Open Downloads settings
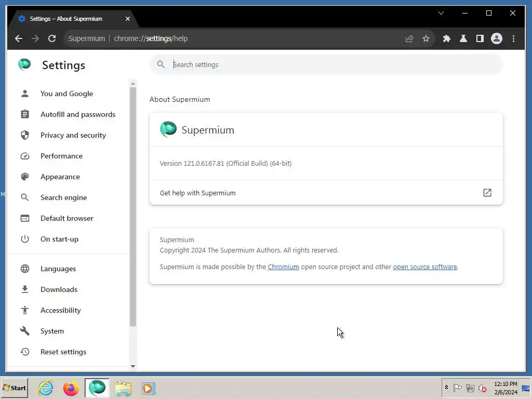The image size is (532, 399). point(59,289)
